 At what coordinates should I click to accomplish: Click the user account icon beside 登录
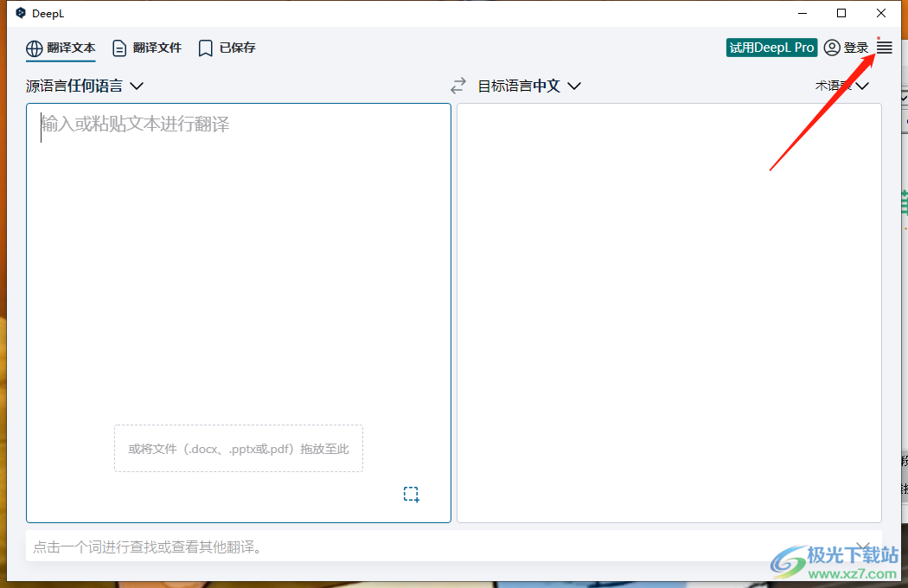pyautogui.click(x=832, y=48)
